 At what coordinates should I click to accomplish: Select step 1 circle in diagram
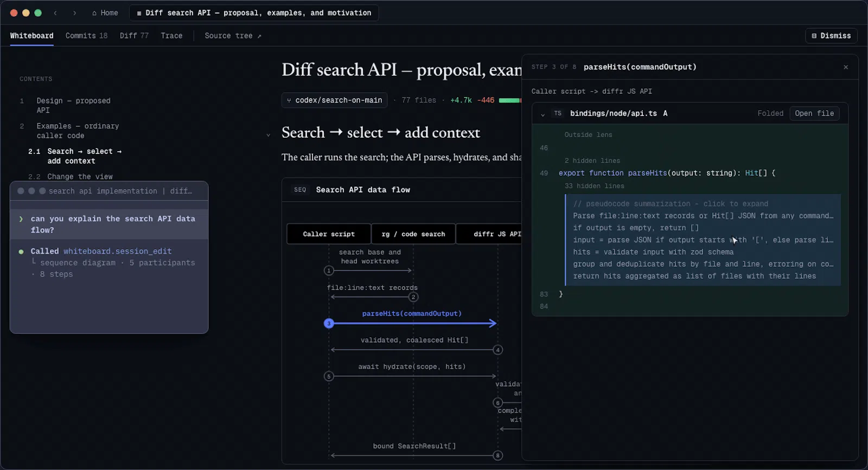click(329, 271)
